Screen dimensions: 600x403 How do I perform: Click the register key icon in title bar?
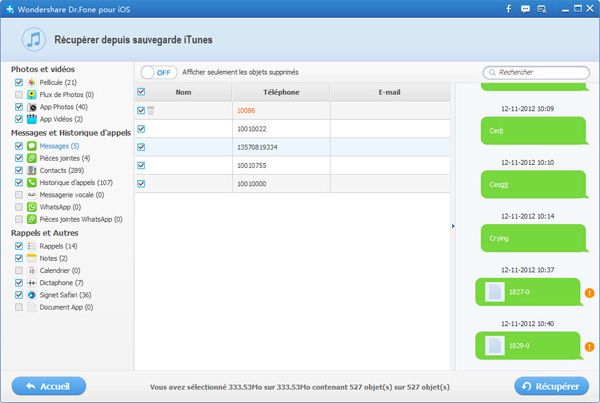[541, 9]
